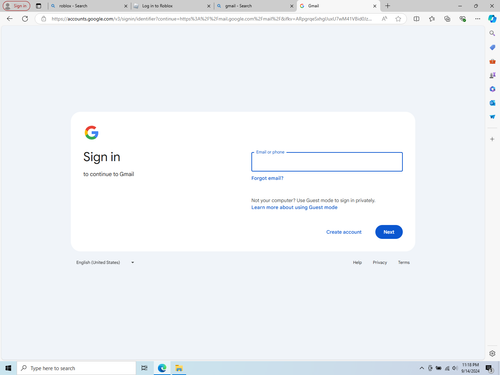Image resolution: width=500 pixels, height=375 pixels.
Task: Click the taskbar Type here to search box
Action: pos(76,368)
